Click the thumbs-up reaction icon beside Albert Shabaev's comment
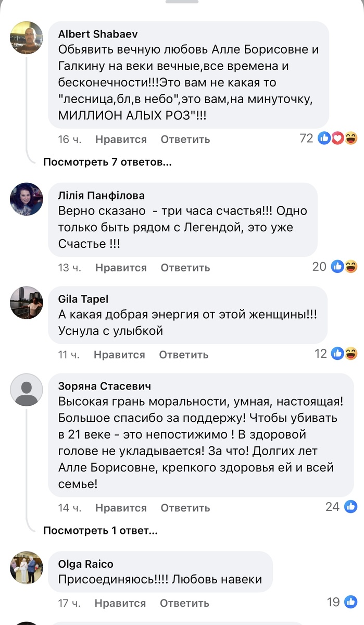 click(x=324, y=139)
